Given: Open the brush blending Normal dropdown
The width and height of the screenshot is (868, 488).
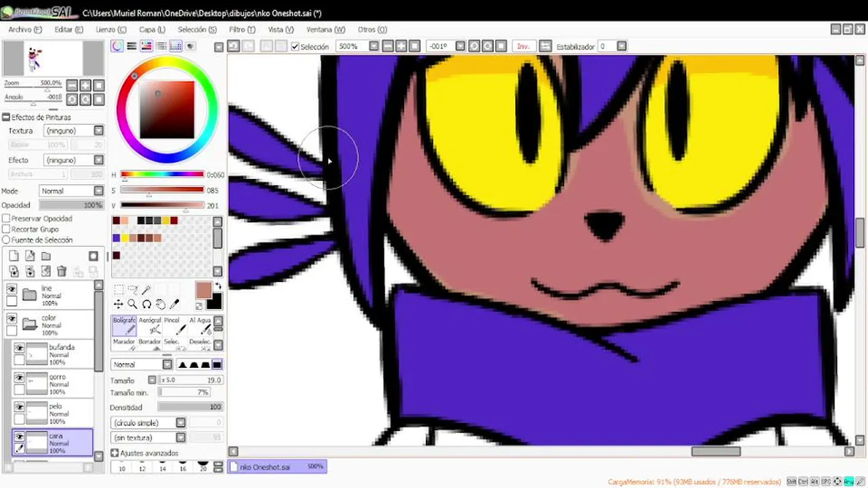Looking at the screenshot, I should (142, 365).
